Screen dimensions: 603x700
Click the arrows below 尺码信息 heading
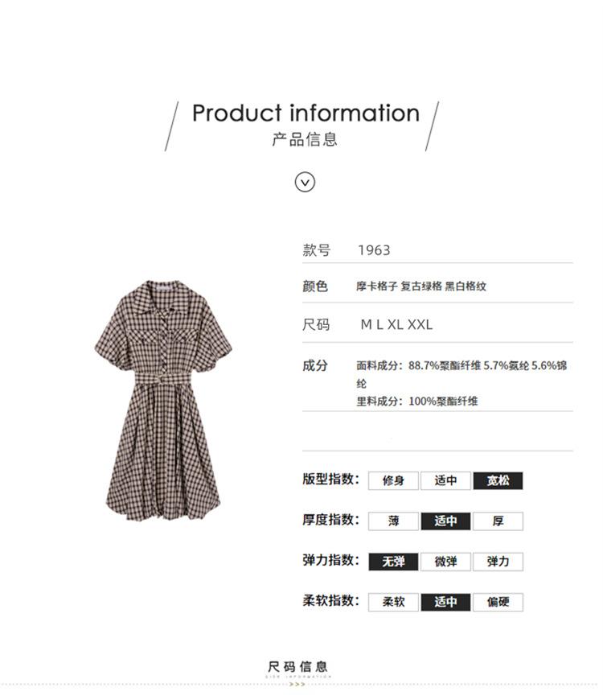click(x=297, y=684)
